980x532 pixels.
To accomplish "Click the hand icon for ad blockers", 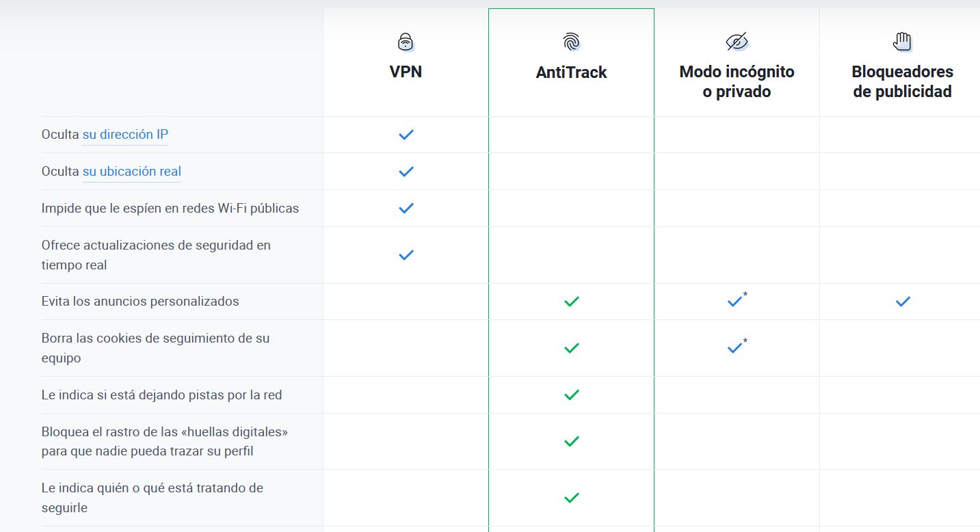I will point(902,42).
